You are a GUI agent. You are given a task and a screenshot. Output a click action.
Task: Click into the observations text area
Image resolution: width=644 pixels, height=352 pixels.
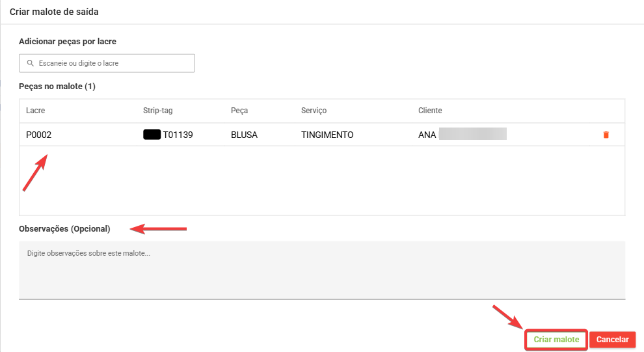[322, 270]
